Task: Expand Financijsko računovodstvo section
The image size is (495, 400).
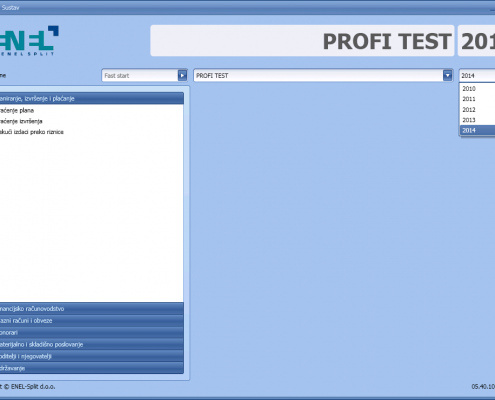Action: pos(92,309)
